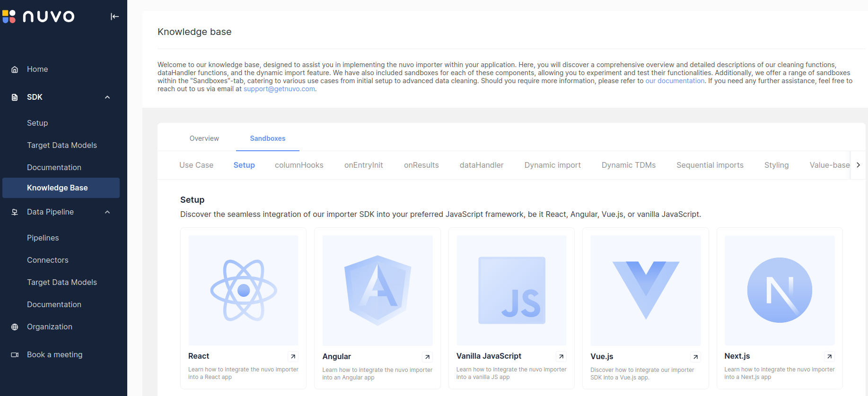
Task: Click the Data Pipeline icon
Action: coord(15,212)
